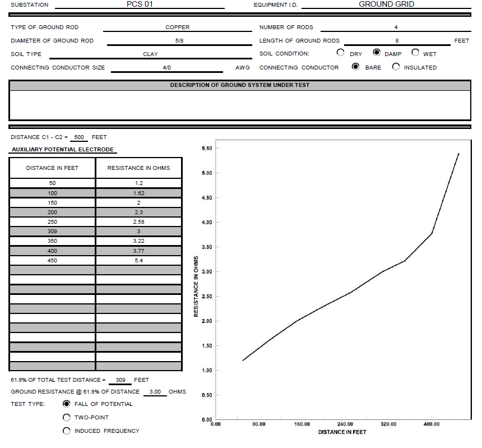Image resolution: width=482 pixels, height=448 pixels.
Task: Select the DRY soil condition radio button
Action: 340,53
